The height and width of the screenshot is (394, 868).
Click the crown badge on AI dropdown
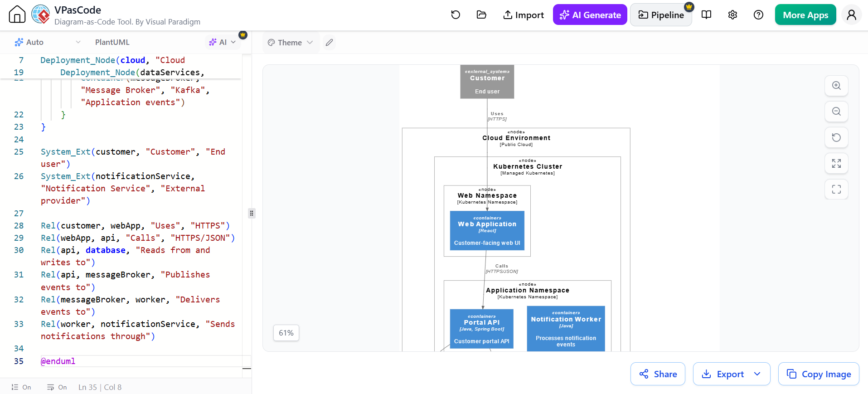click(x=243, y=35)
